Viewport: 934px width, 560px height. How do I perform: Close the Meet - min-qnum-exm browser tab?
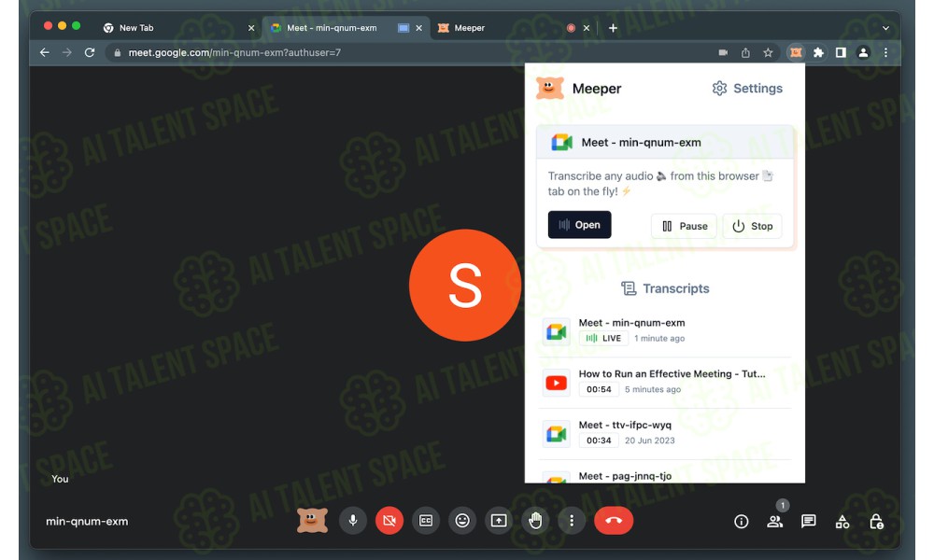point(418,28)
